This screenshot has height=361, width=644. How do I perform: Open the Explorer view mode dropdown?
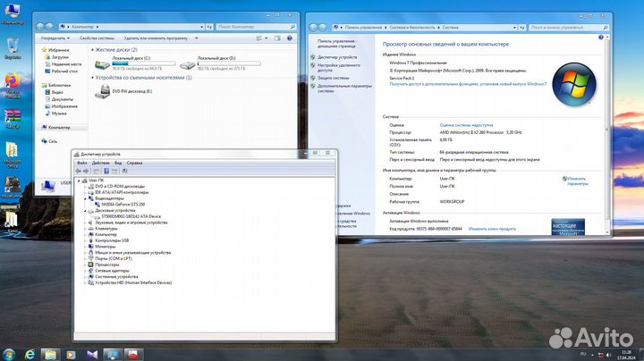267,38
